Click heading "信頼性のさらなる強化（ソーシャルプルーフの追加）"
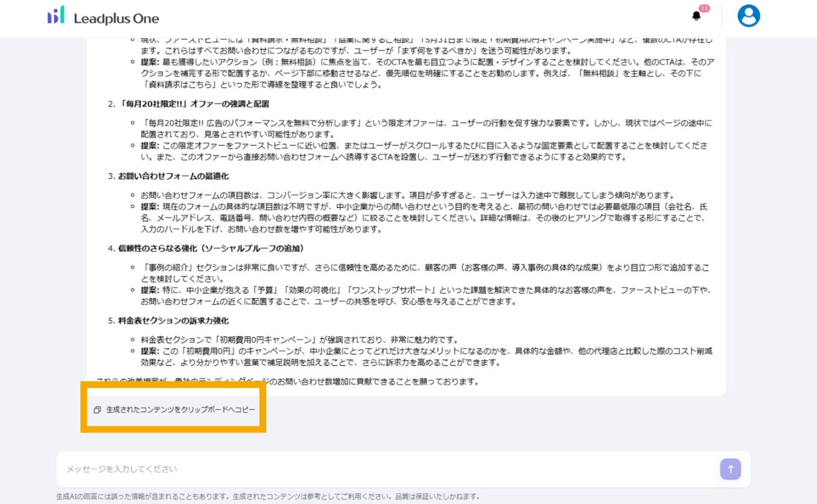This screenshot has width=817, height=504. (x=211, y=248)
